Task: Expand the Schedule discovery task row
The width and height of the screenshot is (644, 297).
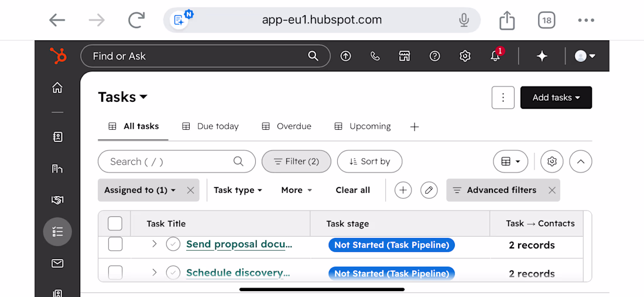Action: tap(155, 272)
